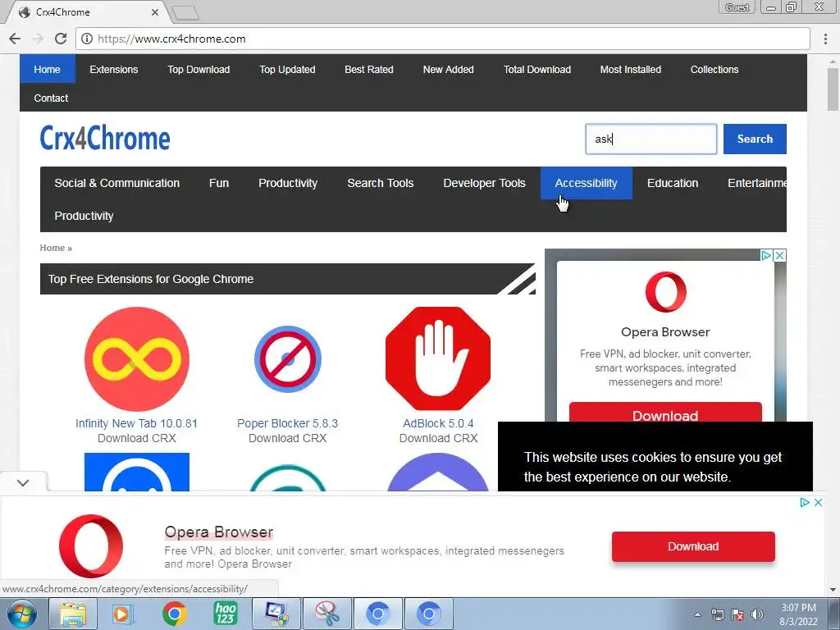840x630 pixels.
Task: Close the sidebar ad with X icon
Action: pyautogui.click(x=781, y=256)
